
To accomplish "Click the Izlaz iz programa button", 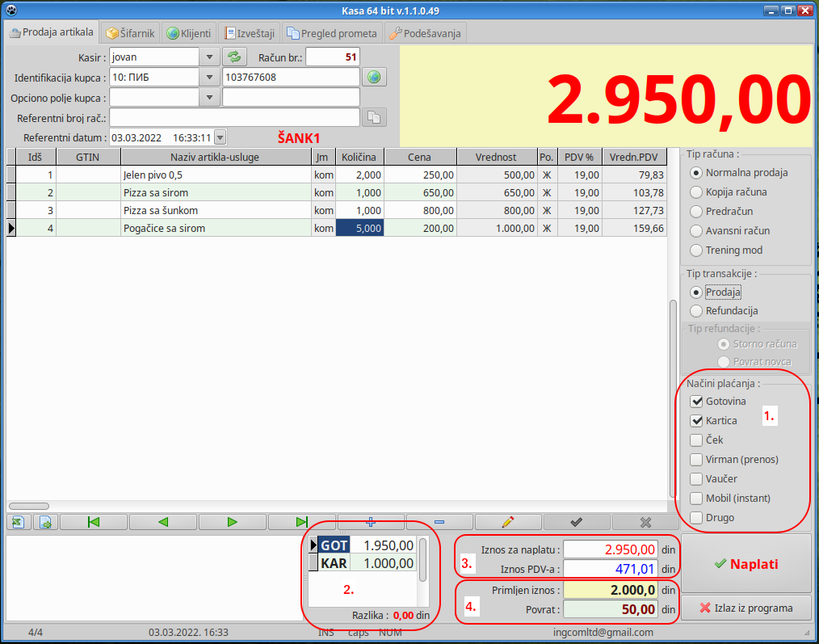I will tap(745, 608).
